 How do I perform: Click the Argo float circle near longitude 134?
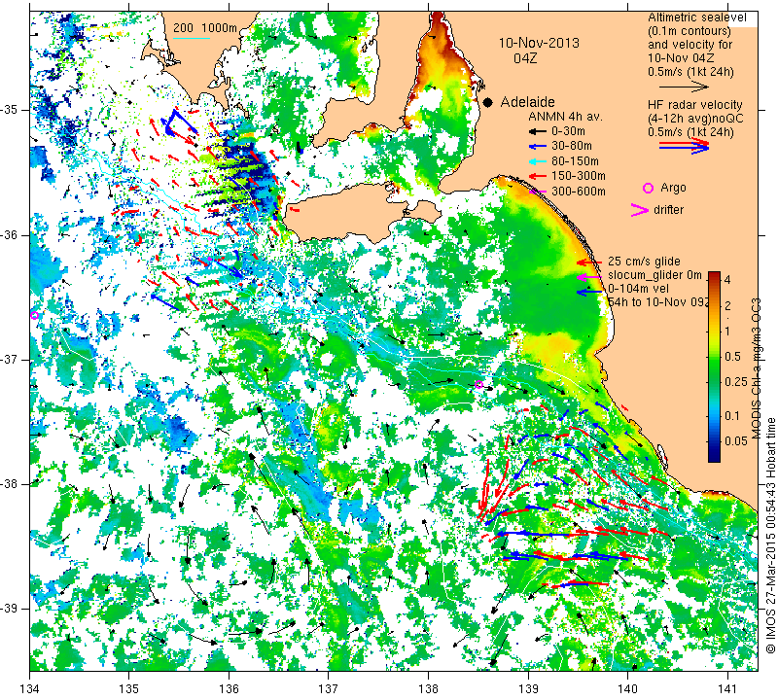pos(34,316)
